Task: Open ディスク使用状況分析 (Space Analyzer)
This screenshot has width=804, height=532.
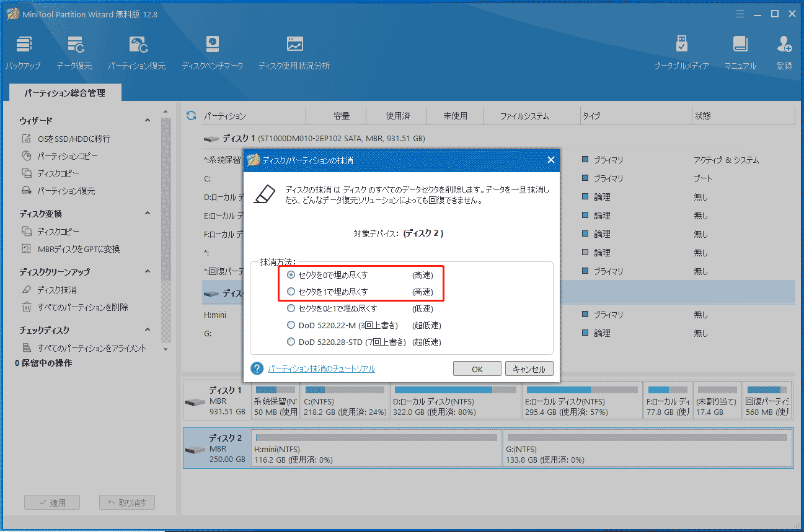Action: pyautogui.click(x=294, y=52)
